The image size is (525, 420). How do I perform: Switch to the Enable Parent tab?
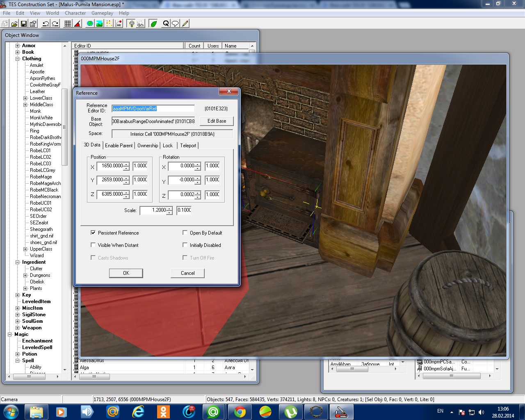119,145
